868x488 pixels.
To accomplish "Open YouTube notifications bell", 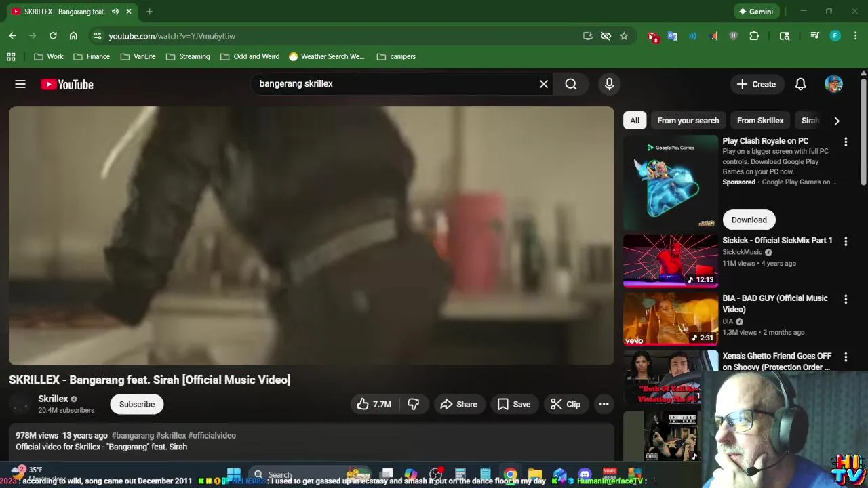I will 800,84.
